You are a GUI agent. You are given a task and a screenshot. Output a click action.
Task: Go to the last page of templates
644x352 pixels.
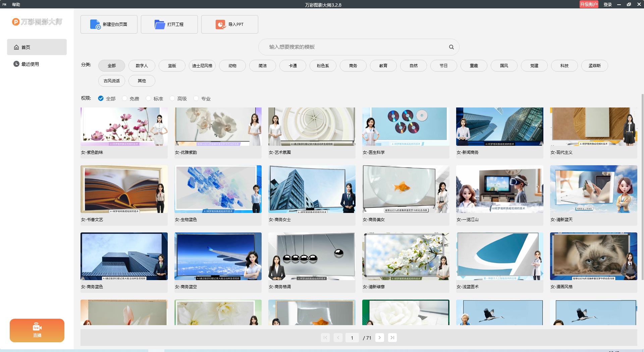pyautogui.click(x=392, y=338)
